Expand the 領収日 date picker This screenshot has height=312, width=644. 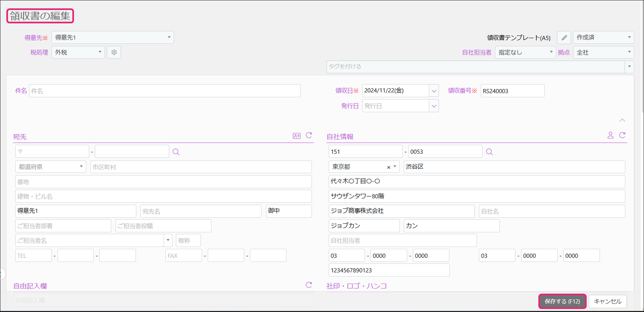(434, 91)
